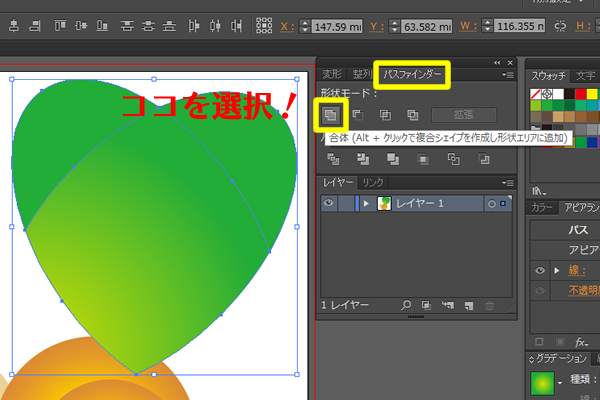Open the Pathfinder panel flyout menu

tap(509, 74)
